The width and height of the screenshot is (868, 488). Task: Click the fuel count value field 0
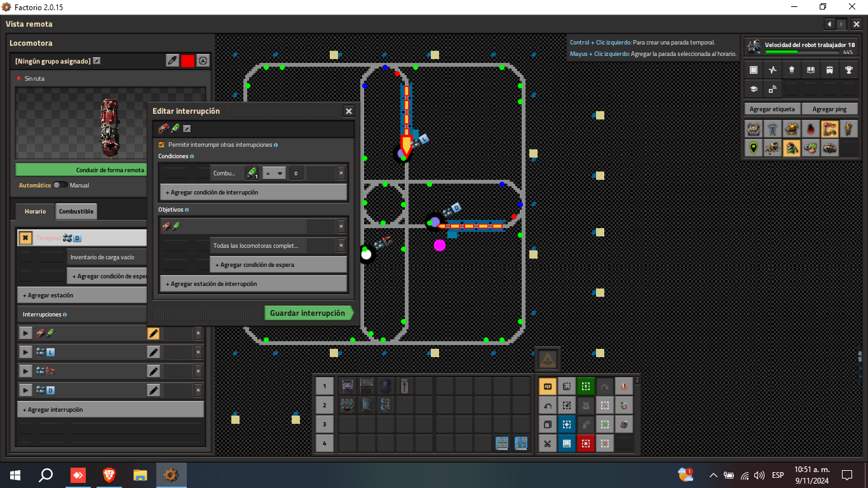(x=297, y=173)
